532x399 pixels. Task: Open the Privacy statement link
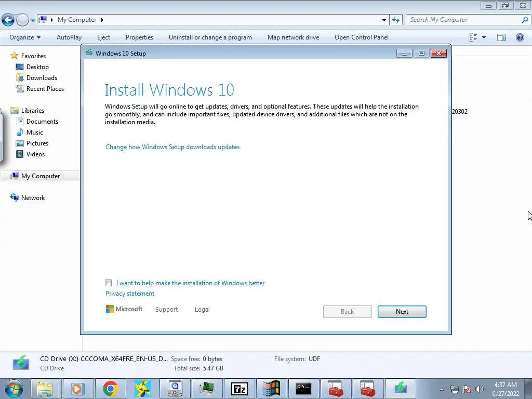point(129,294)
